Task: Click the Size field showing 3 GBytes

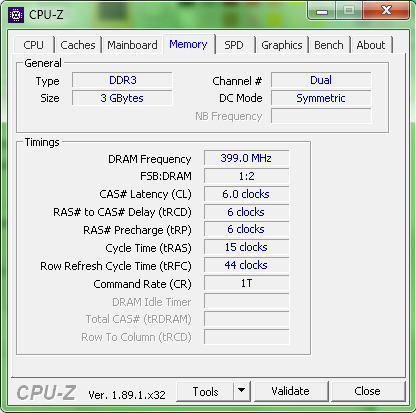Action: [122, 98]
